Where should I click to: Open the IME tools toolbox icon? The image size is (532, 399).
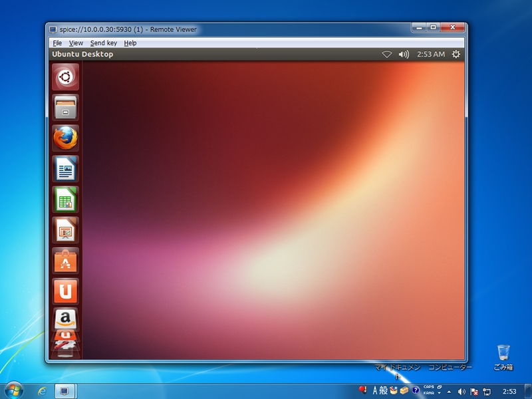pos(404,391)
